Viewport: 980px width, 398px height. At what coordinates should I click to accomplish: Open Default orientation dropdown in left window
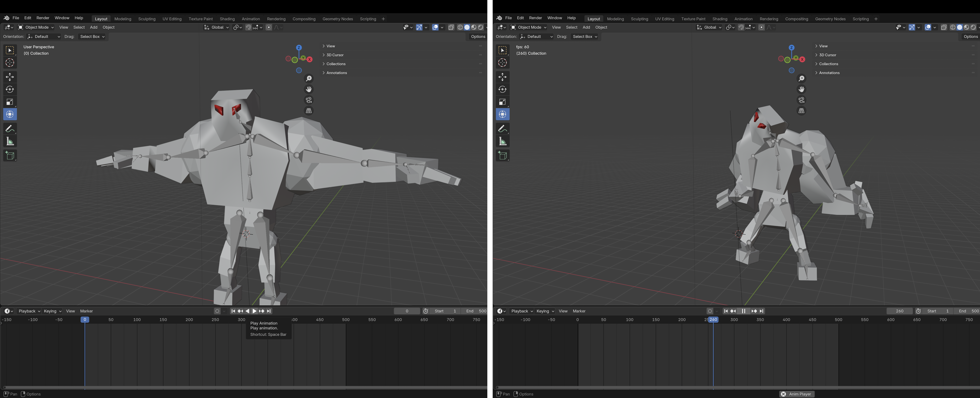pos(44,37)
